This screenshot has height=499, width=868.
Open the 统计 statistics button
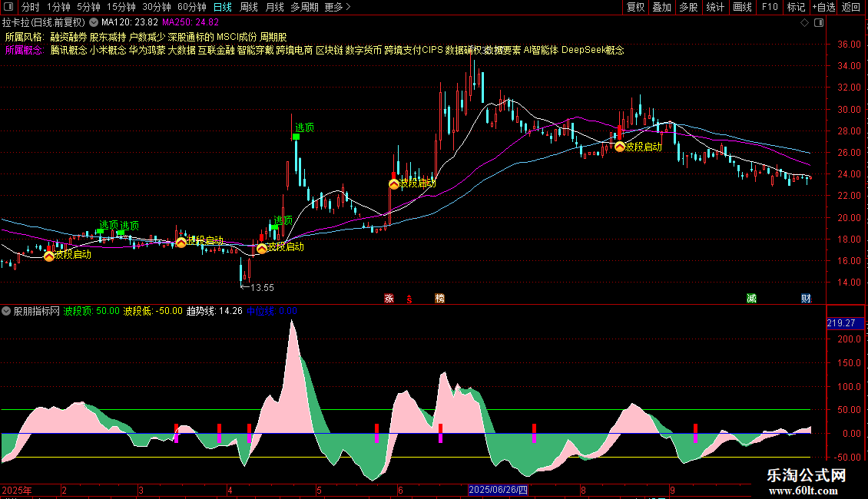[x=715, y=7]
